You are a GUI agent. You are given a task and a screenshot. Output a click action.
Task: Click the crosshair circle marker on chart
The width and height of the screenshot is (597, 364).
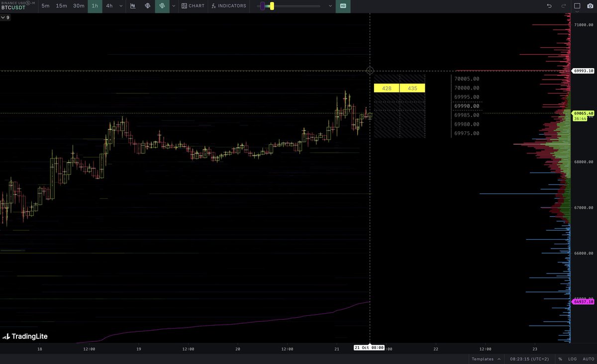pyautogui.click(x=370, y=71)
